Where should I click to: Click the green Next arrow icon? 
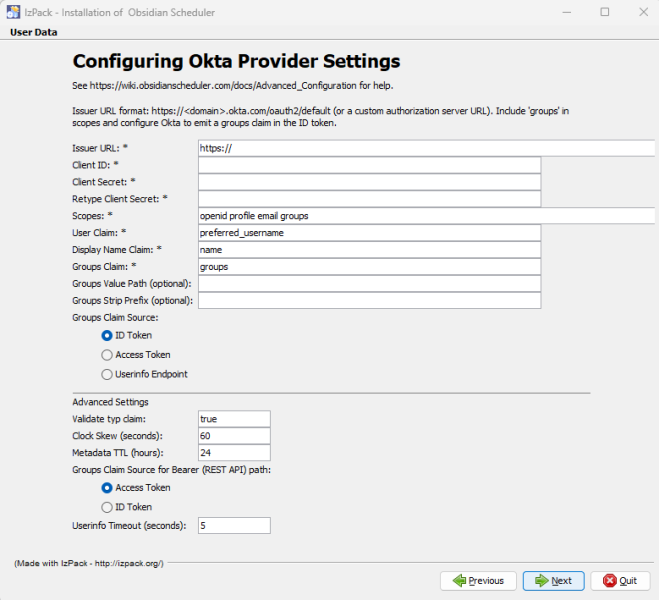(x=542, y=581)
